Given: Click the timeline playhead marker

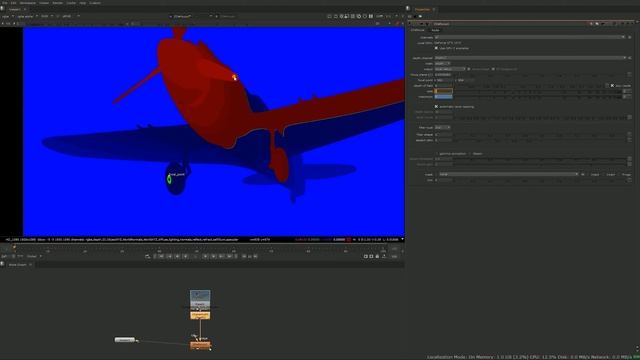Looking at the screenshot, I should click(14, 247).
